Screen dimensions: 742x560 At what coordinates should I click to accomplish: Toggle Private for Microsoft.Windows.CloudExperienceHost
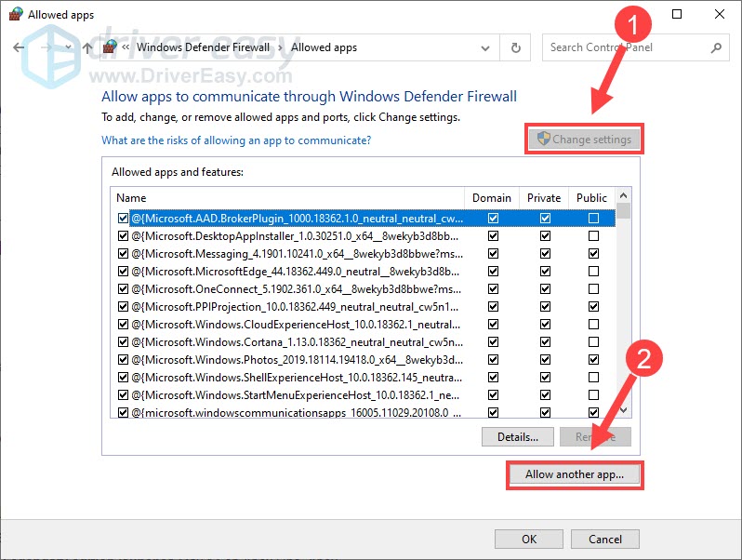[545, 325]
